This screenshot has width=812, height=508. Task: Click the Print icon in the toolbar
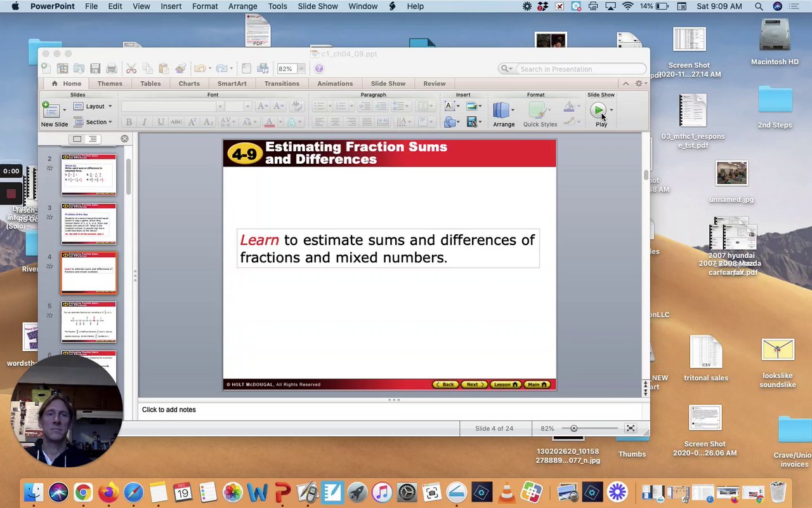[x=112, y=69]
